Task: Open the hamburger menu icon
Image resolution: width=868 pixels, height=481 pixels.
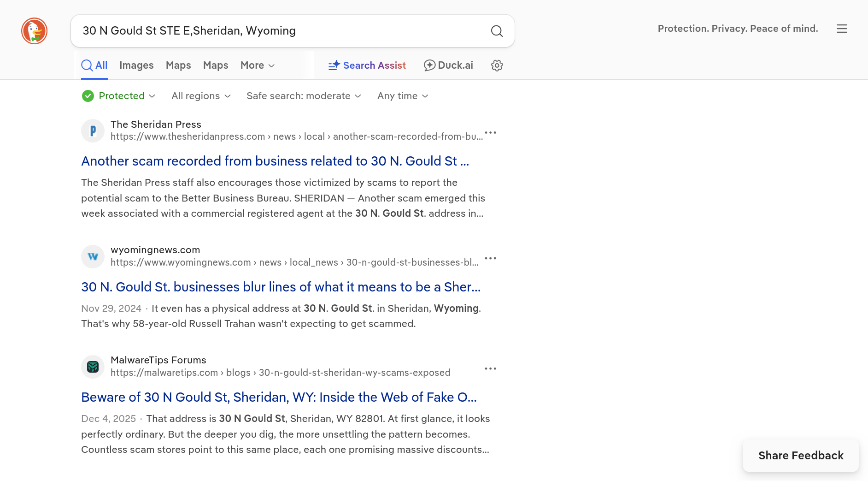Action: (842, 29)
